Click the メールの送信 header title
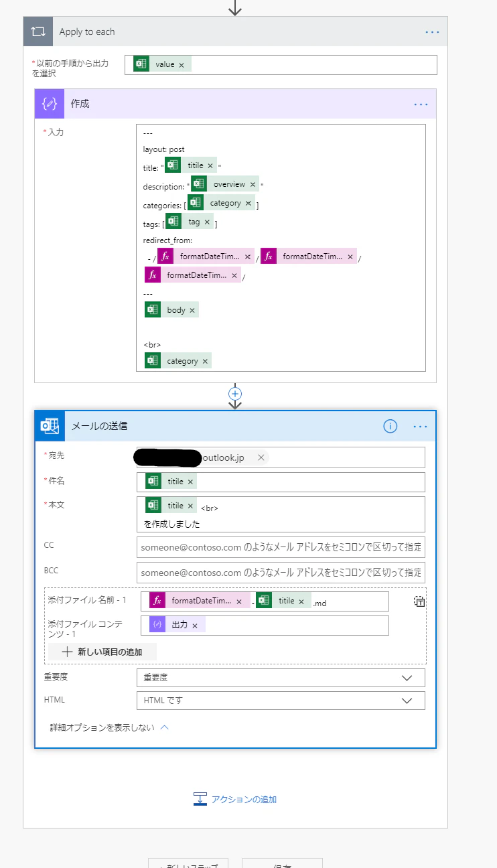 [x=99, y=426]
